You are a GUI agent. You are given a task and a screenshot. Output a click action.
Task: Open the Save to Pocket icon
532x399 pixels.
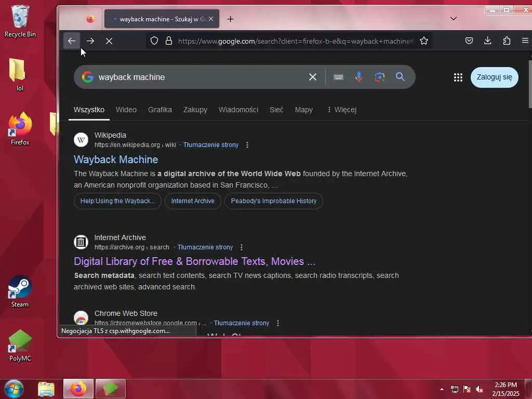click(469, 41)
